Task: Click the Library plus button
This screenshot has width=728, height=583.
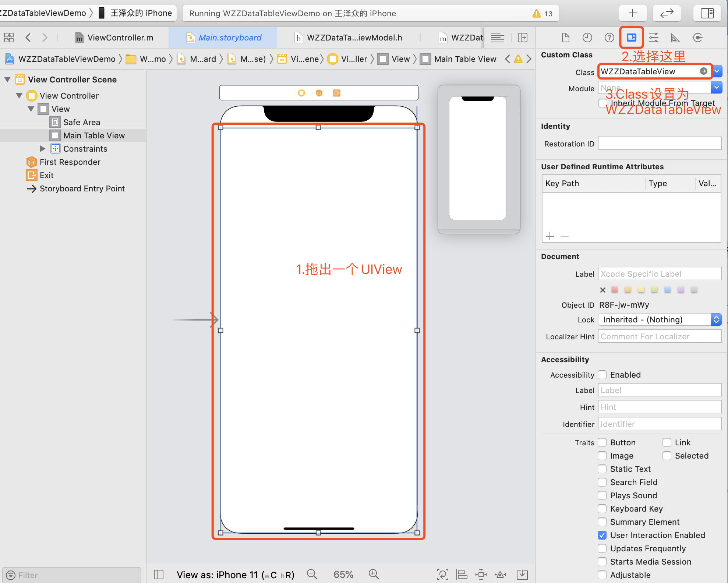Action: [x=632, y=13]
